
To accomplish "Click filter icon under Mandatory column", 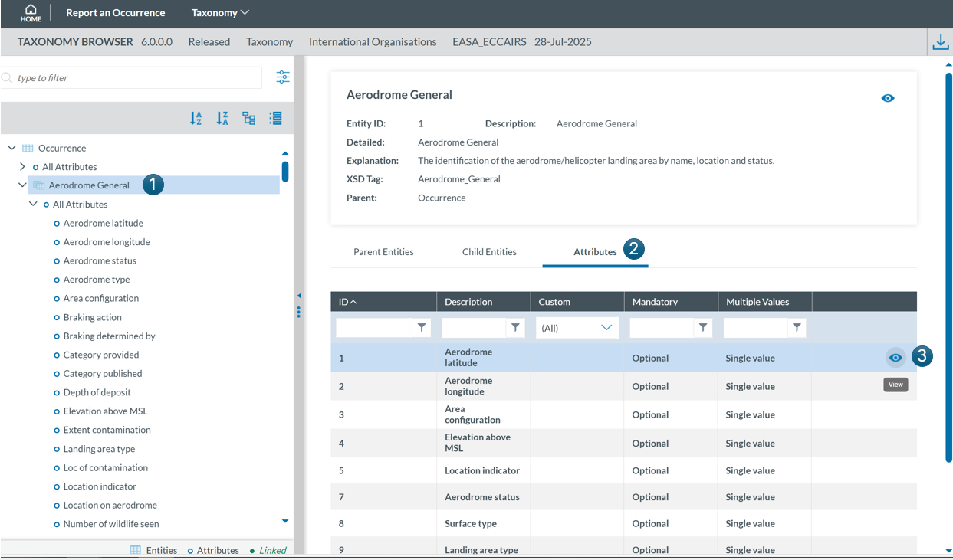I will click(703, 328).
